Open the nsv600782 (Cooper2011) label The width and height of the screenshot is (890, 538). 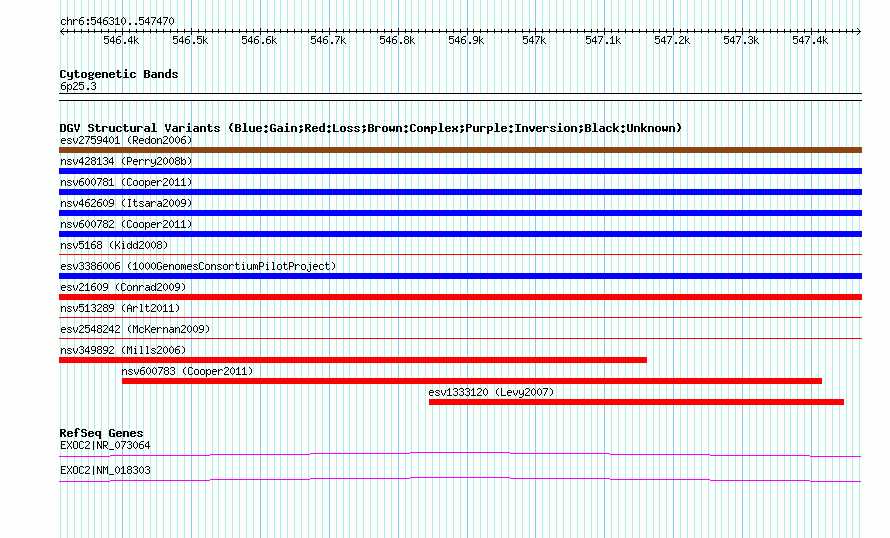coord(126,224)
